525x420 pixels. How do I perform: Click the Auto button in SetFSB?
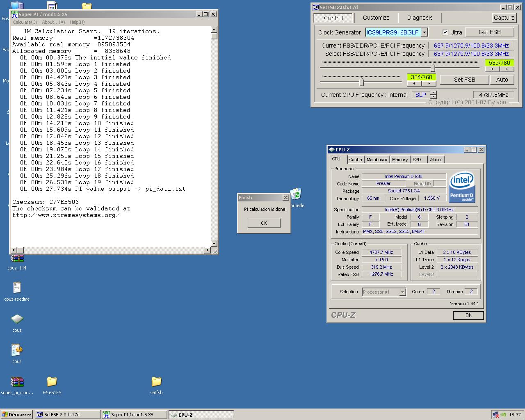point(502,80)
